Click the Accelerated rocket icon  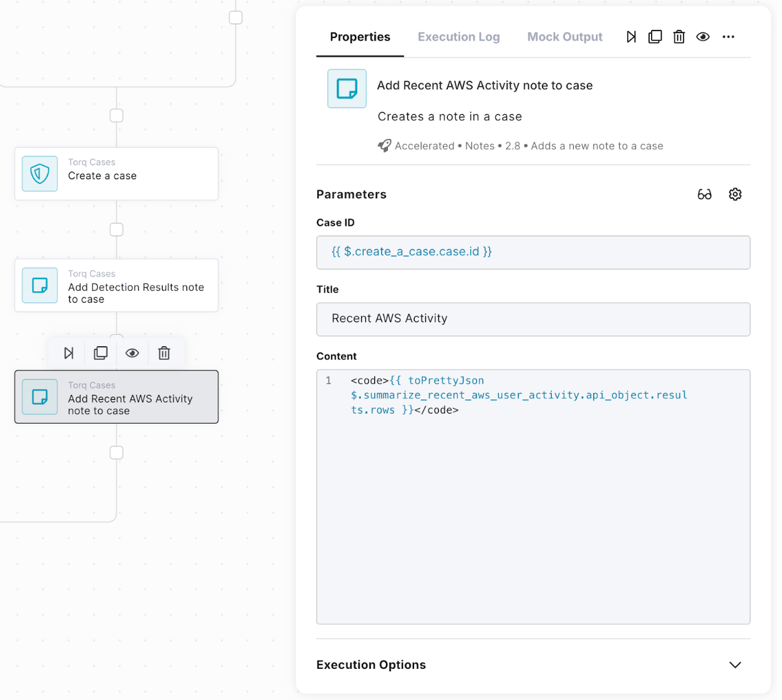384,145
